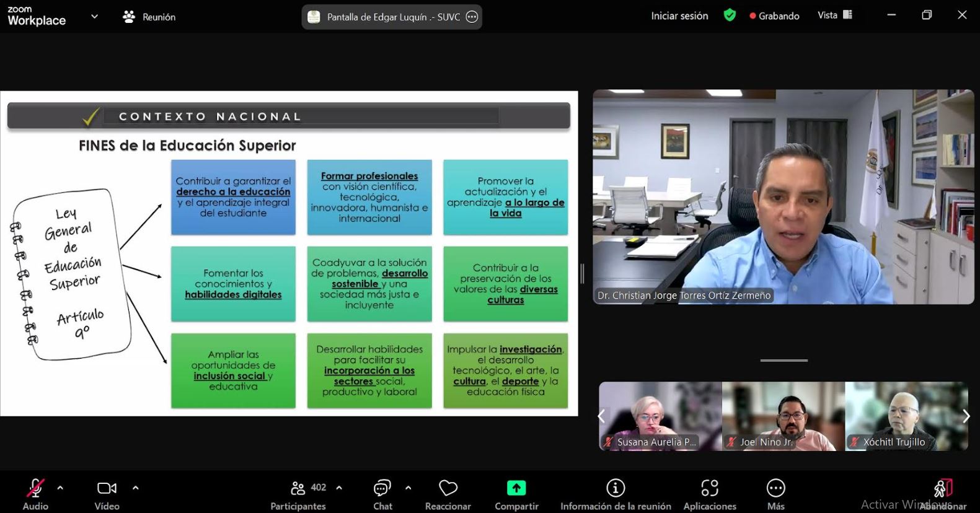980x513 pixels.
Task: Open the Vista layout menu
Action: tap(834, 15)
